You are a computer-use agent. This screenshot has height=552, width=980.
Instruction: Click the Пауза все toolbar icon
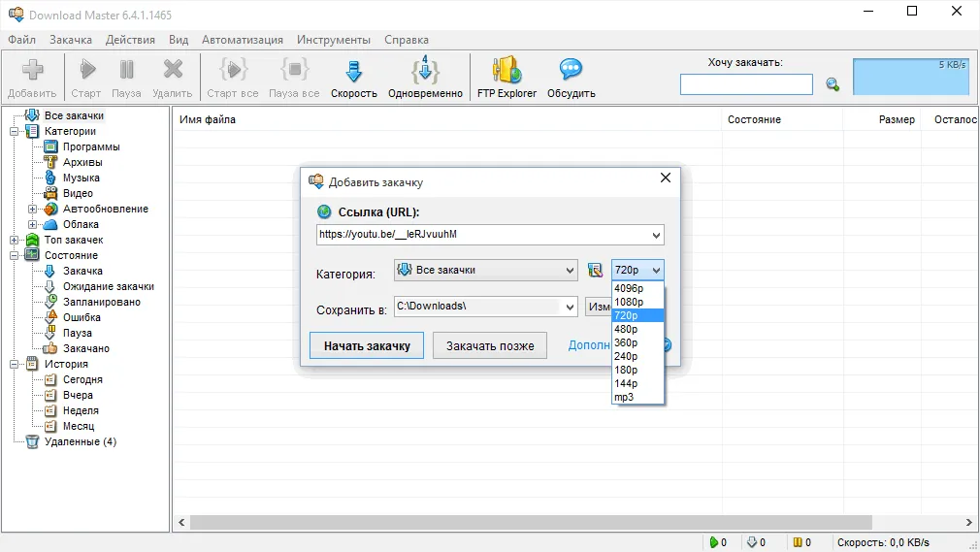pos(294,78)
